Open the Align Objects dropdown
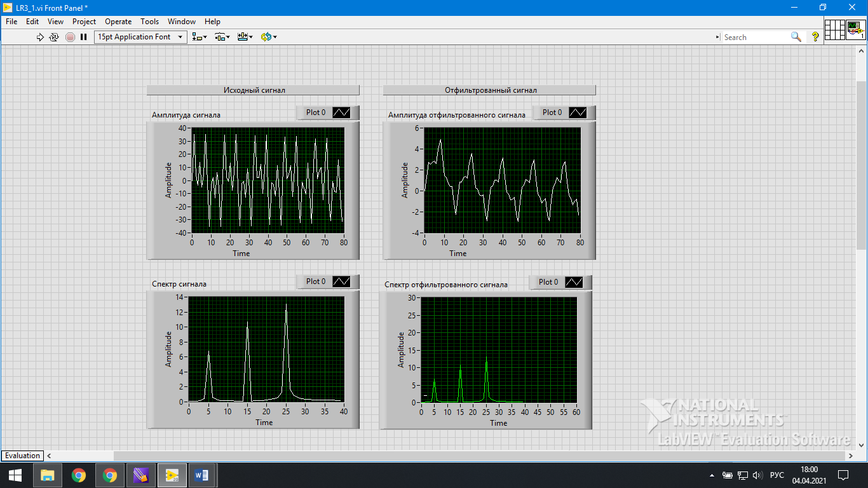The height and width of the screenshot is (488, 868). coord(200,37)
